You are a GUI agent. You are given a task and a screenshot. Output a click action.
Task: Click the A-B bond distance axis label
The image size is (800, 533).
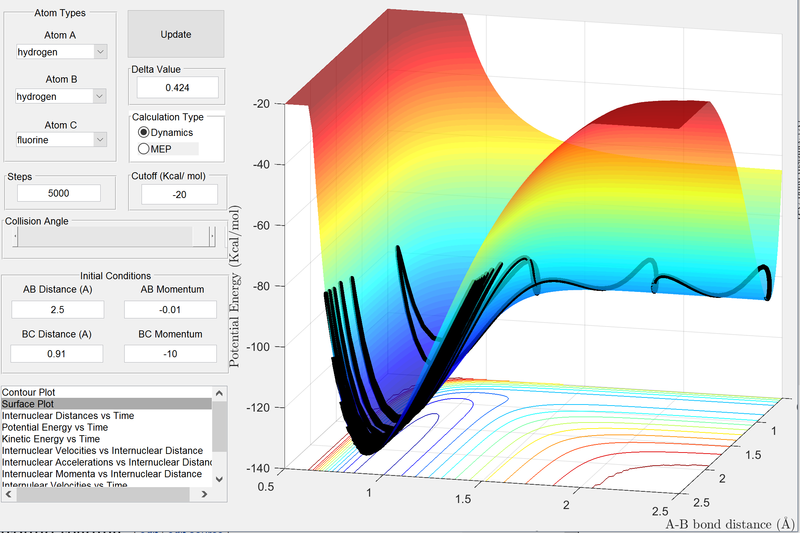point(730,524)
